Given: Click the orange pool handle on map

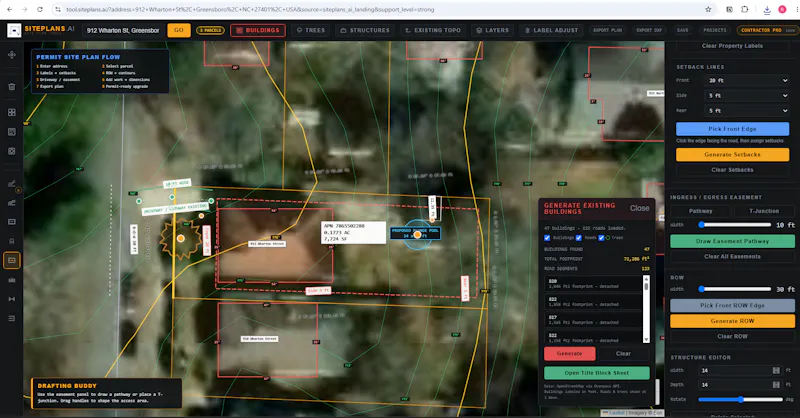Looking at the screenshot, I should click(x=417, y=235).
